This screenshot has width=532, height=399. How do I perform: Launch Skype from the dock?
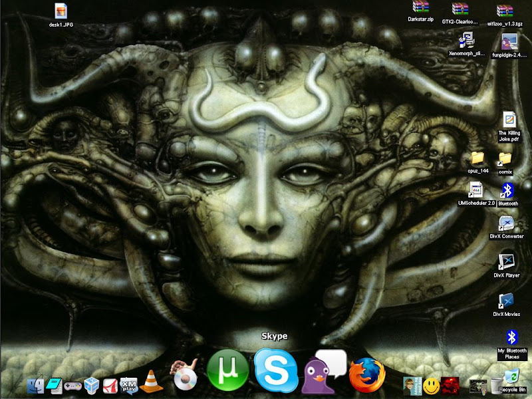point(276,370)
